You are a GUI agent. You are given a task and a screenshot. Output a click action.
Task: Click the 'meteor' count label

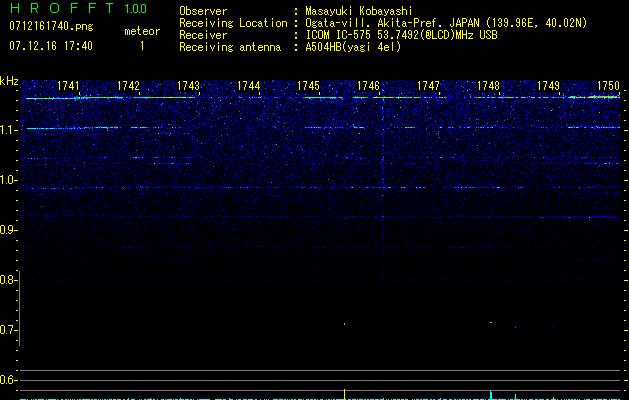tap(142, 31)
